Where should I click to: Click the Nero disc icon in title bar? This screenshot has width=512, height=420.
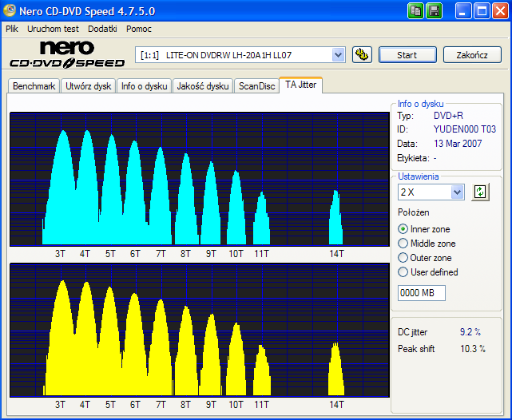coord(10,10)
